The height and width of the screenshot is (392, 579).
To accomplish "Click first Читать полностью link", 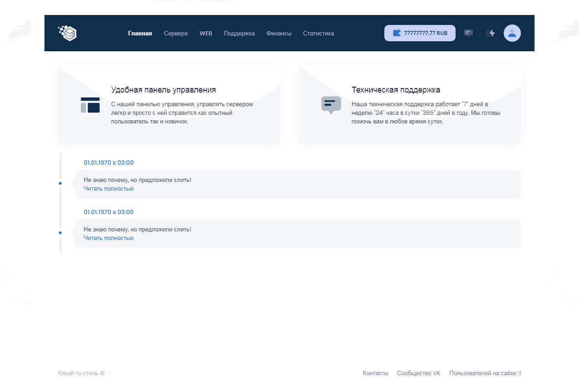I will (108, 189).
